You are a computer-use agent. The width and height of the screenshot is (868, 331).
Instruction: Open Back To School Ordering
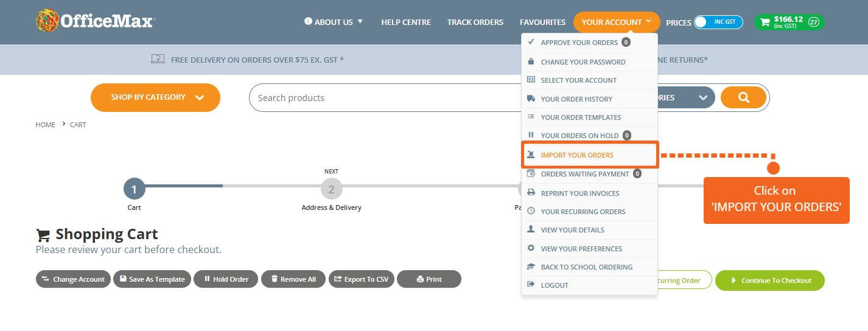(589, 267)
